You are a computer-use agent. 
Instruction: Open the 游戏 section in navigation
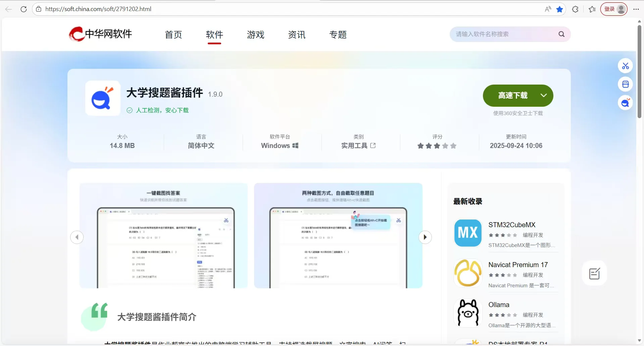(255, 34)
